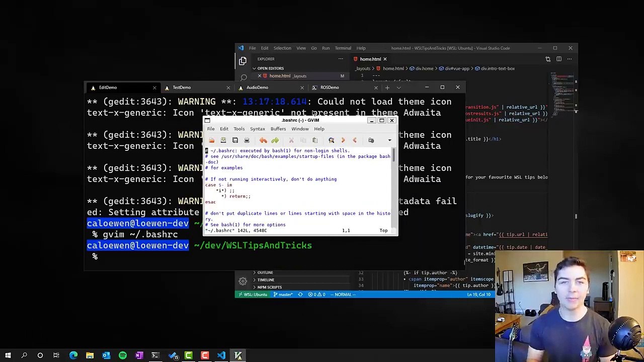Screen dimensions: 644x362
Task: Click the Save file icon in GVIM toolbar
Action: (223, 140)
